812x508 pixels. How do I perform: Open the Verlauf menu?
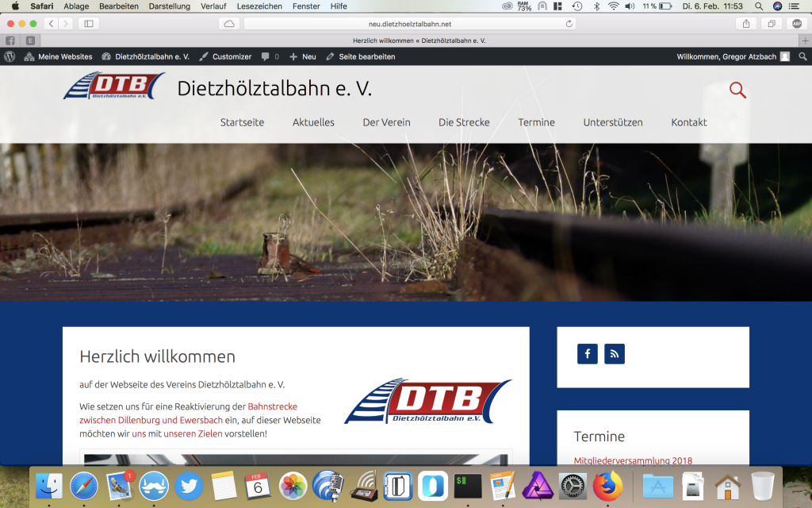click(x=213, y=6)
